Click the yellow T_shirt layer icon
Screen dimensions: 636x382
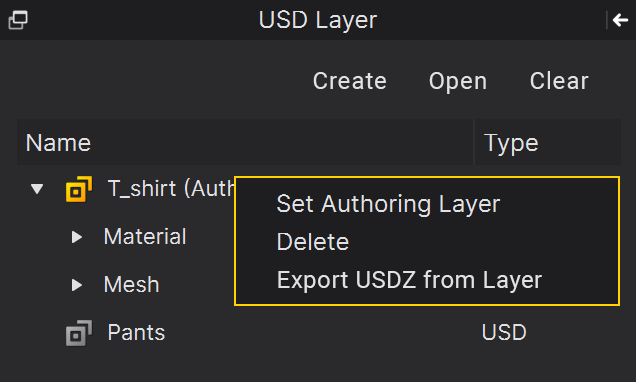click(x=79, y=189)
